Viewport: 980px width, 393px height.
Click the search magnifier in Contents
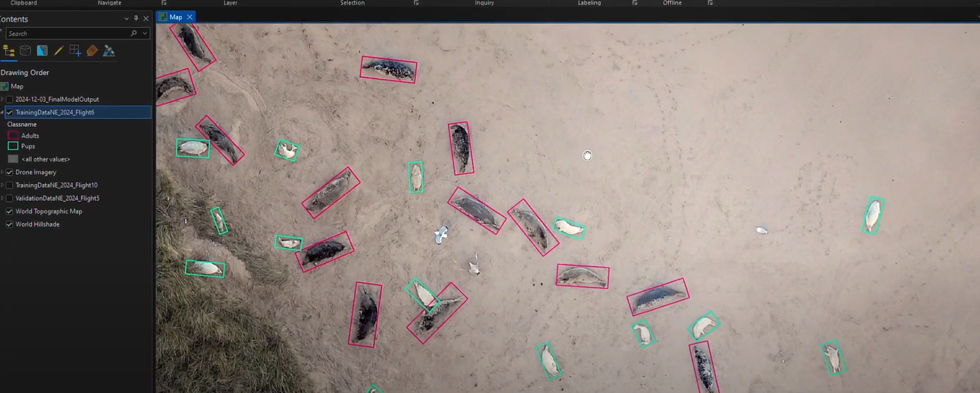pyautogui.click(x=134, y=33)
